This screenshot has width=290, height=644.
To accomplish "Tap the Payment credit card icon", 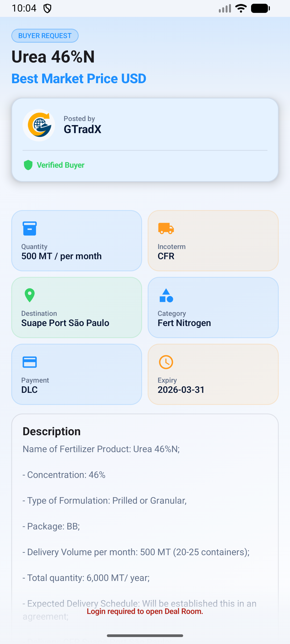I will tap(30, 362).
